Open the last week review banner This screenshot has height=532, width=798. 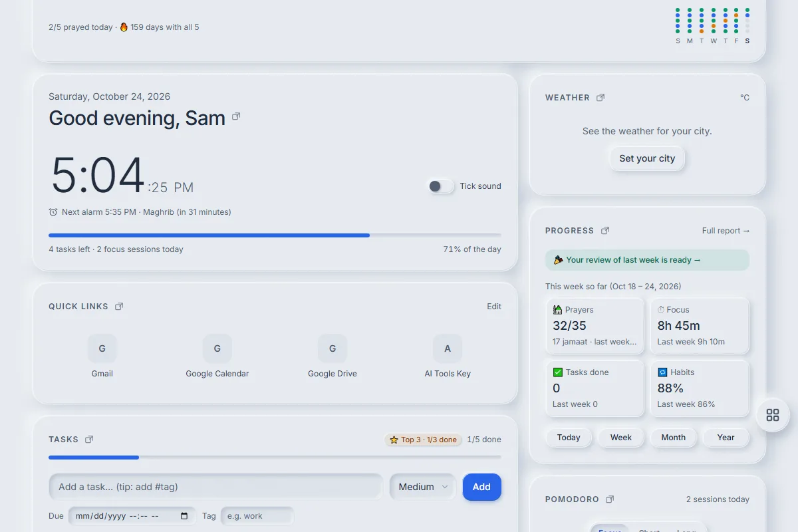point(647,260)
